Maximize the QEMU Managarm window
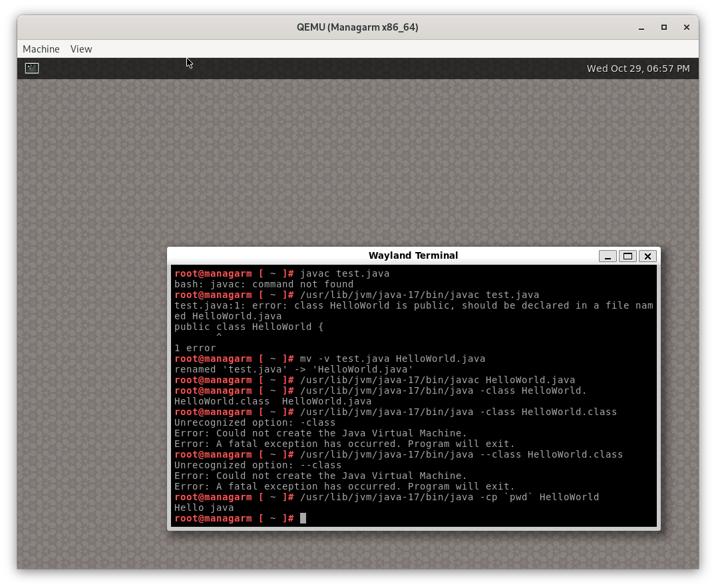Screen dimensions: 716x588 pos(663,27)
